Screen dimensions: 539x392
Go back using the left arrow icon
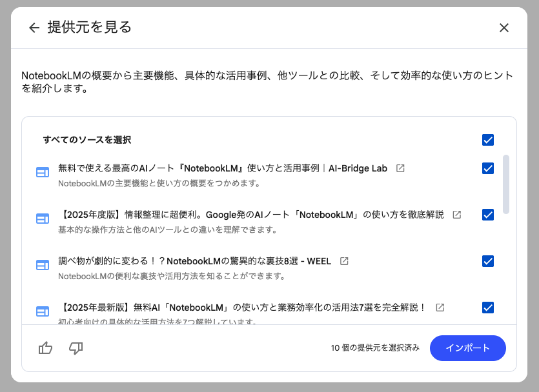click(34, 28)
